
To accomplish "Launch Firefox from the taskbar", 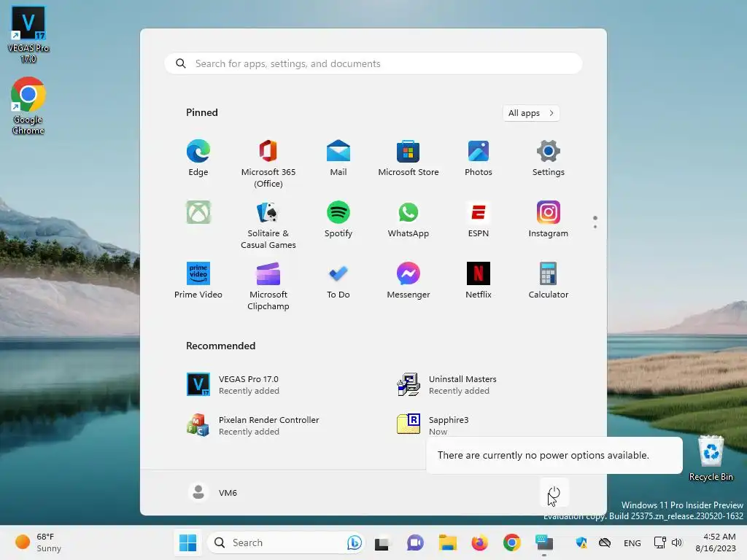I will point(480,542).
